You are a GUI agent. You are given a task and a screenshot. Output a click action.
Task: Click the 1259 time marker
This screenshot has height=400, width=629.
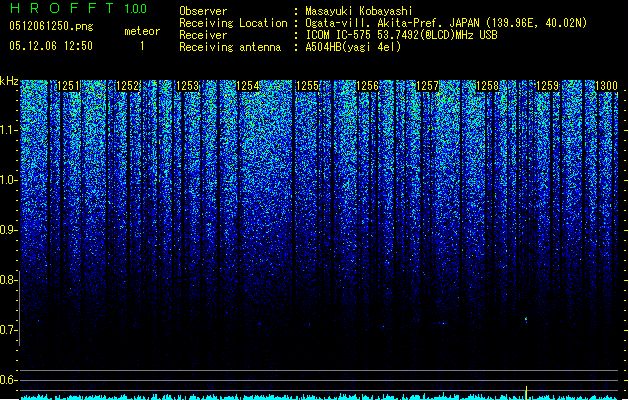547,86
